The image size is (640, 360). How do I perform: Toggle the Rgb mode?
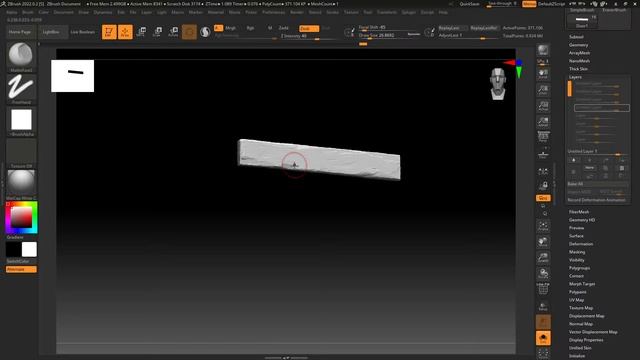(x=250, y=28)
